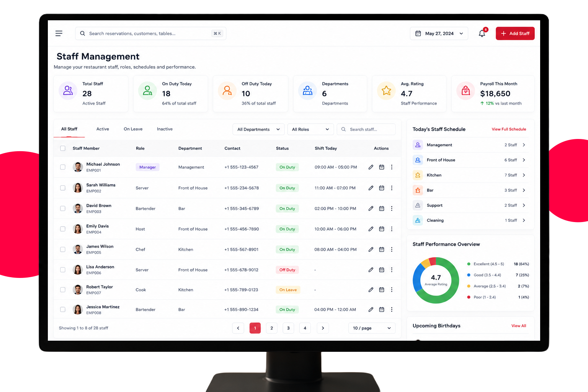588x392 pixels.
Task: Edit Lisa Anderson with the pencil icon
Action: (x=371, y=270)
